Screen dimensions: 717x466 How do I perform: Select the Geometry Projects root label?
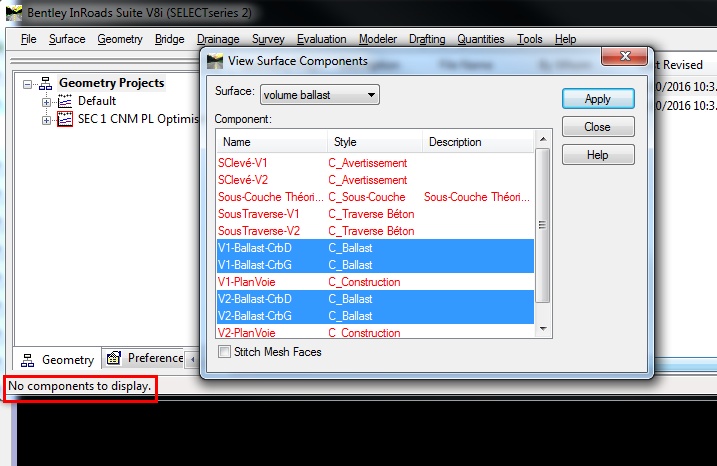pyautogui.click(x=112, y=83)
